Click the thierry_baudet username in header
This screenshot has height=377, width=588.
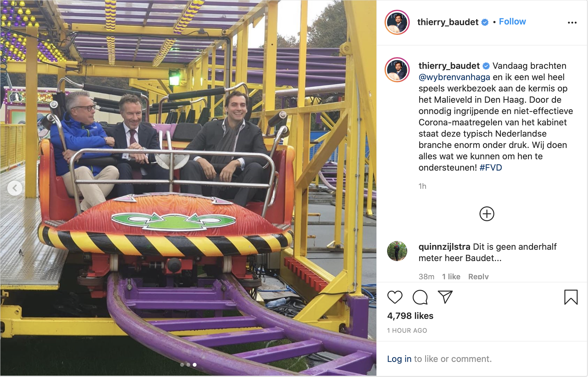pyautogui.click(x=448, y=22)
